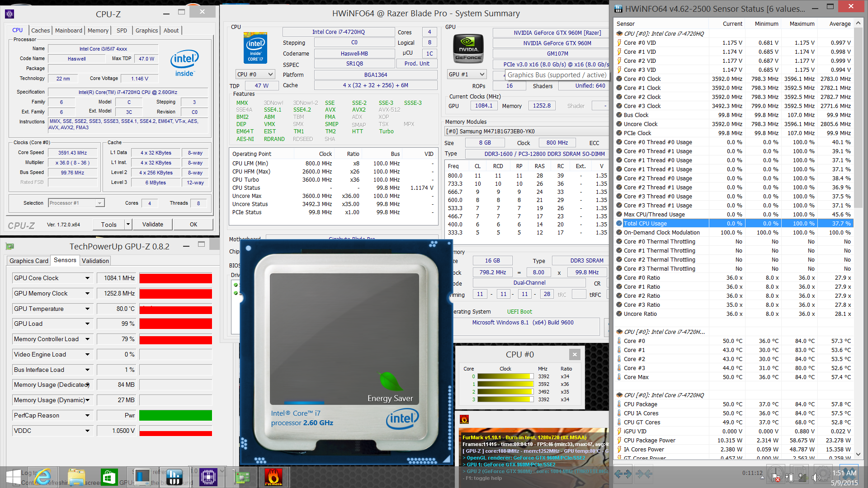Click the green PerfCap Reason graph bar
This screenshot has width=868, height=488.
point(176,415)
